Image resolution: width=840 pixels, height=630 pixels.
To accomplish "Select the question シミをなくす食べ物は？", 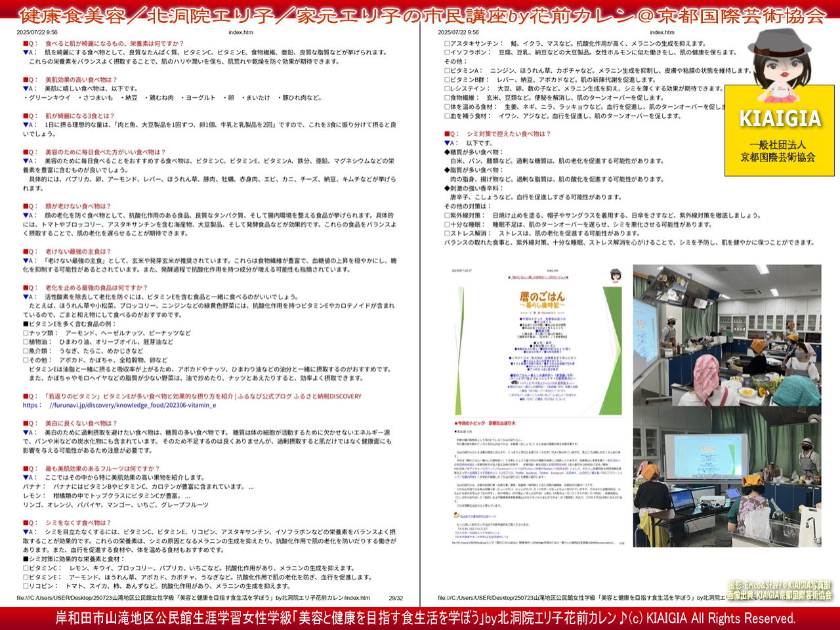I will click(67, 523).
